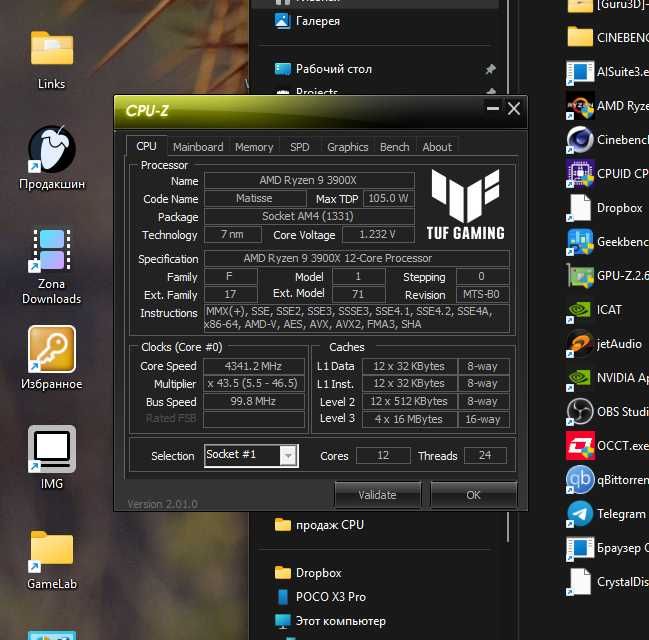Image resolution: width=649 pixels, height=640 pixels.
Task: Launch the Geekbench shortcut icon
Action: click(579, 241)
